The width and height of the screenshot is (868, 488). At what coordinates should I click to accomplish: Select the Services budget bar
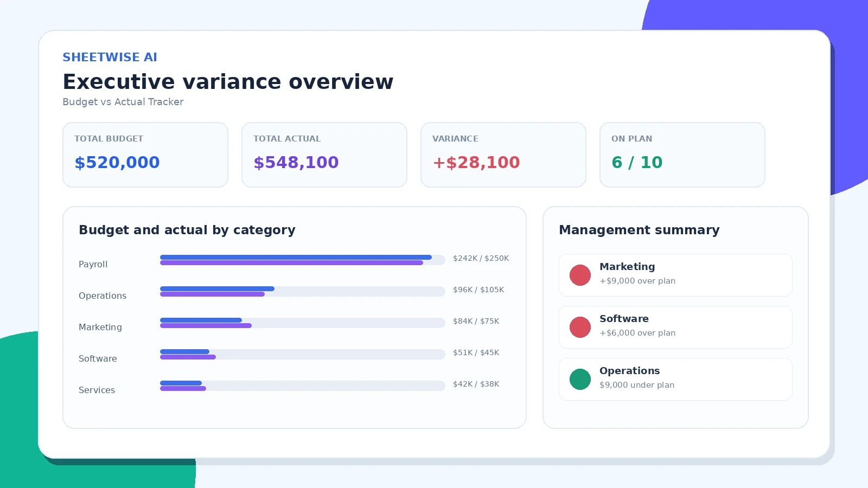pyautogui.click(x=181, y=383)
